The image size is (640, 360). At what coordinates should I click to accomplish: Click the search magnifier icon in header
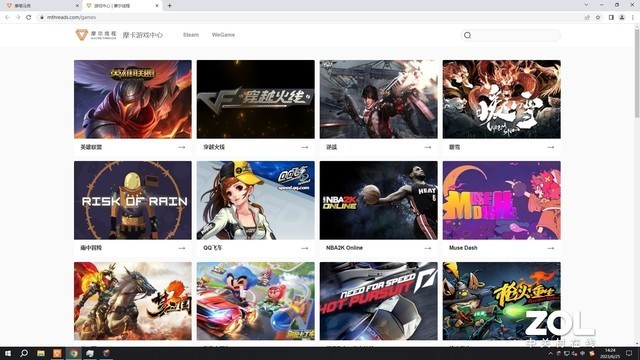pos(467,36)
